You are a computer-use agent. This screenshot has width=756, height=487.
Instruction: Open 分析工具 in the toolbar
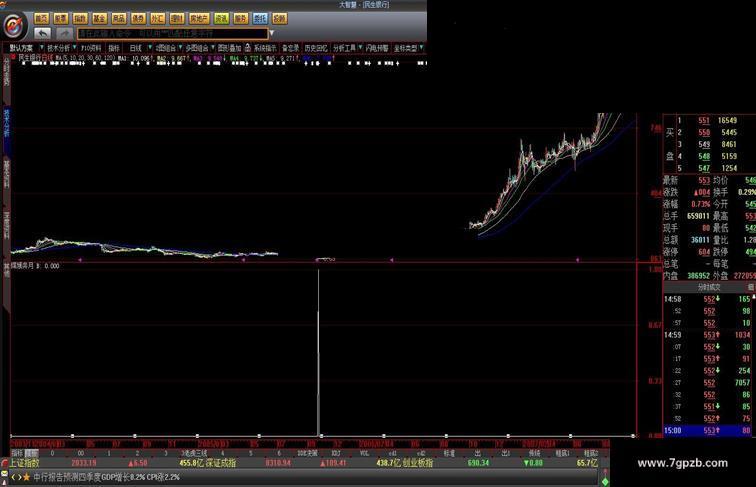click(344, 48)
